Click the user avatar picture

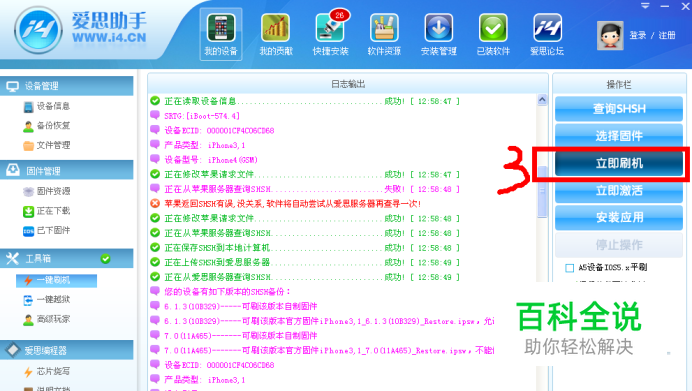(x=610, y=35)
